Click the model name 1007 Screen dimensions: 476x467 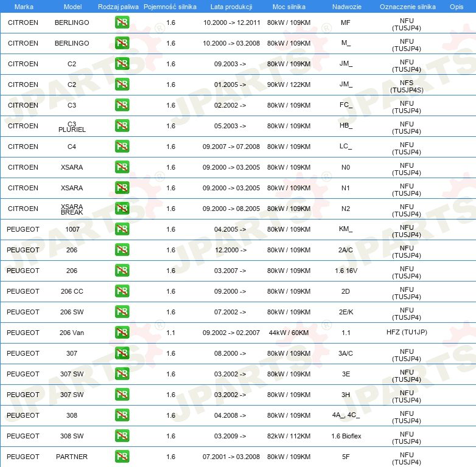(72, 230)
